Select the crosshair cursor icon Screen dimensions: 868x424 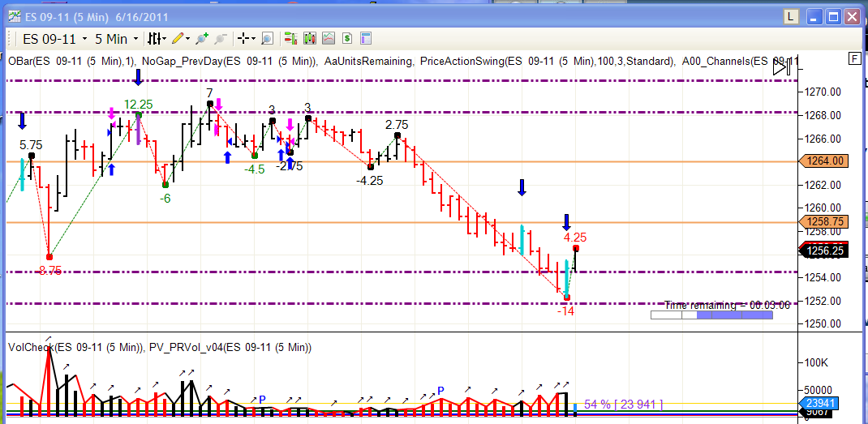[243, 39]
